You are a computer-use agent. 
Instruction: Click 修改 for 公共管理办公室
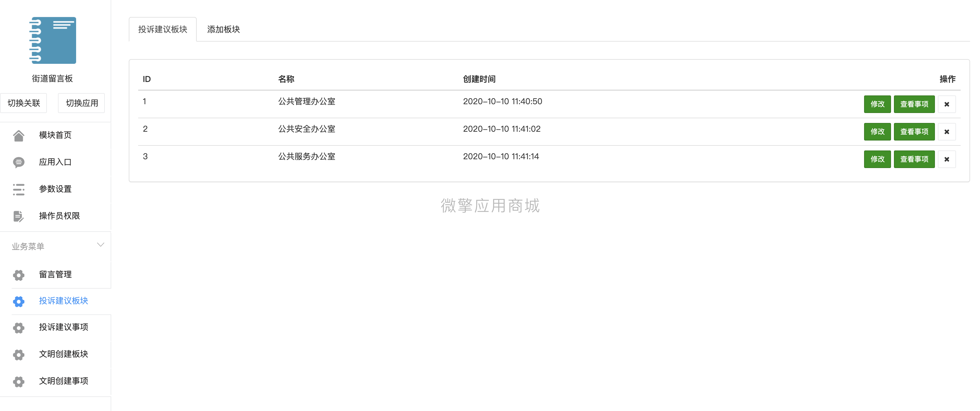(x=877, y=104)
